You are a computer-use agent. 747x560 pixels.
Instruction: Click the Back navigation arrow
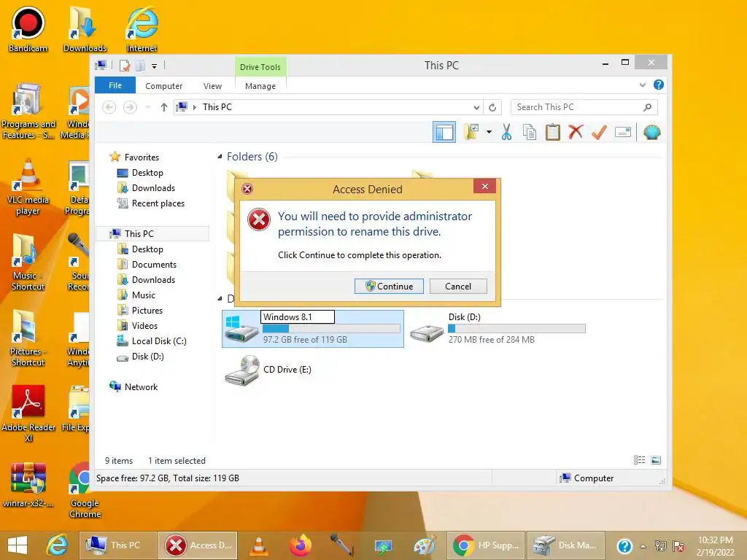[x=109, y=107]
